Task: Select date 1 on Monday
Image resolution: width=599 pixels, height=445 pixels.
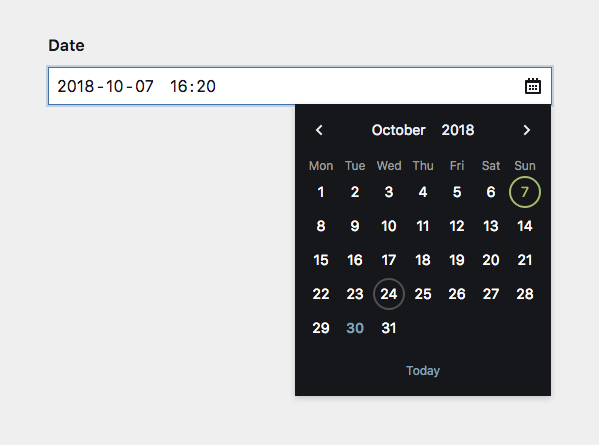Action: (x=321, y=192)
